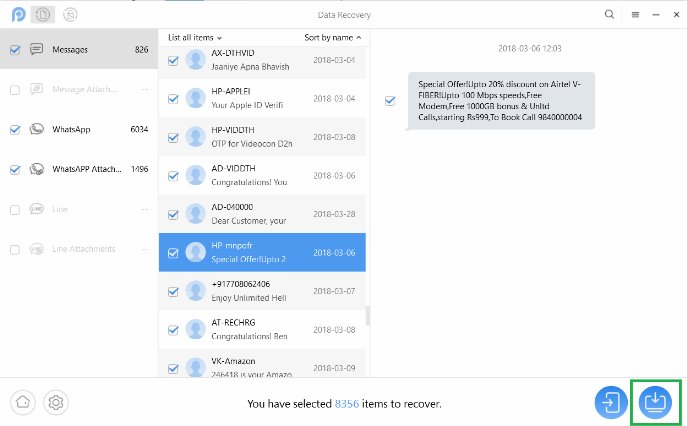Click the 2018-03-28 date of AD-040000
687x426 pixels.
334,214
